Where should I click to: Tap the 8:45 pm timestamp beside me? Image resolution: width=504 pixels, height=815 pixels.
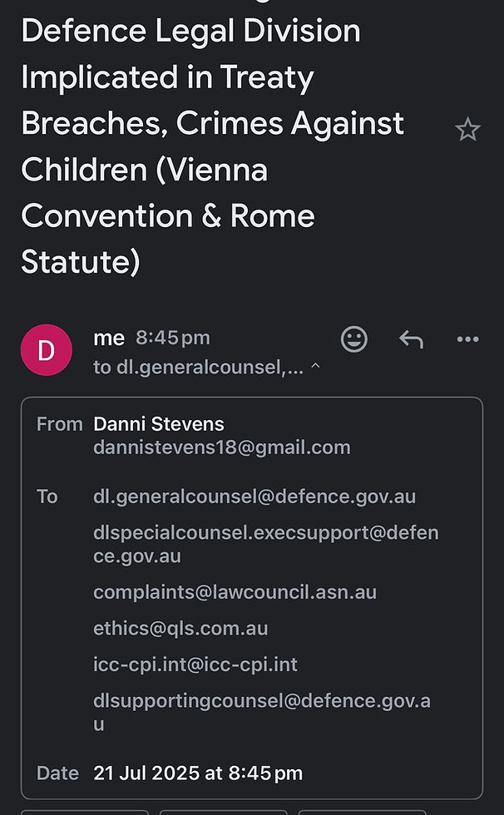[173, 338]
